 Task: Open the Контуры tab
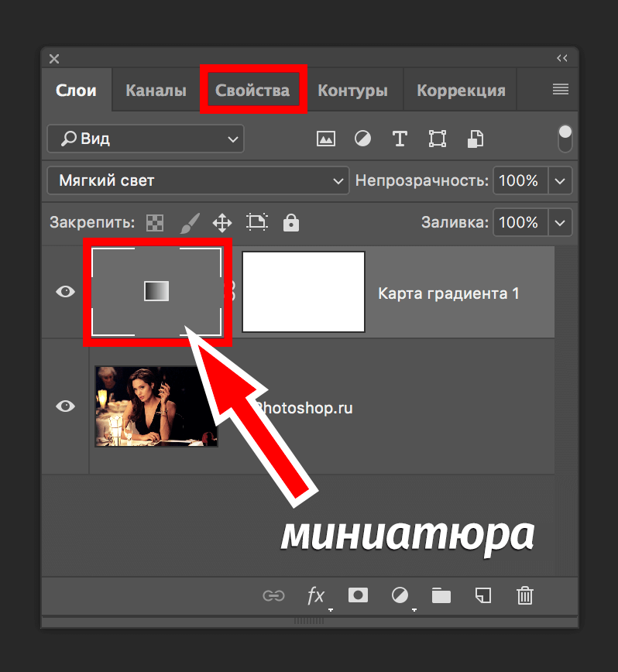pos(352,91)
